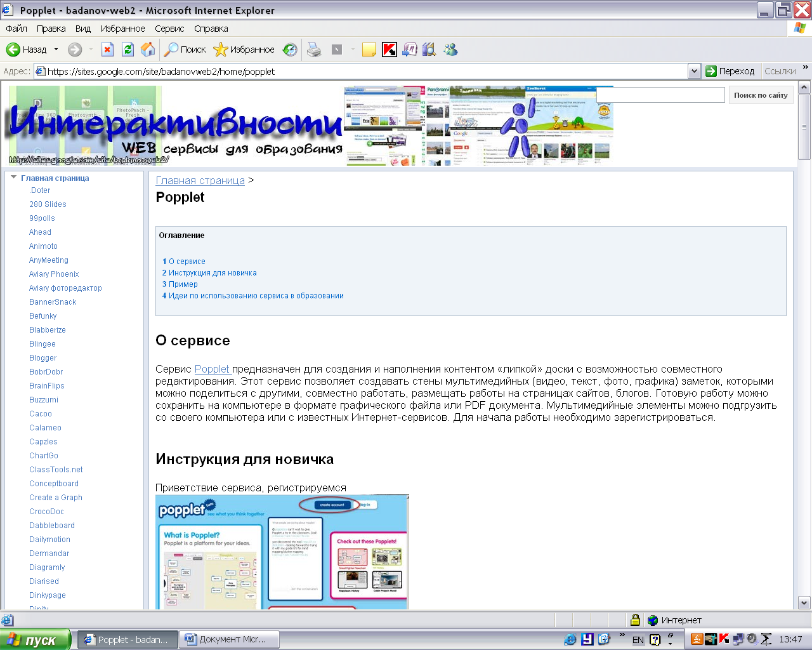Click the Java tray icon

(697, 639)
